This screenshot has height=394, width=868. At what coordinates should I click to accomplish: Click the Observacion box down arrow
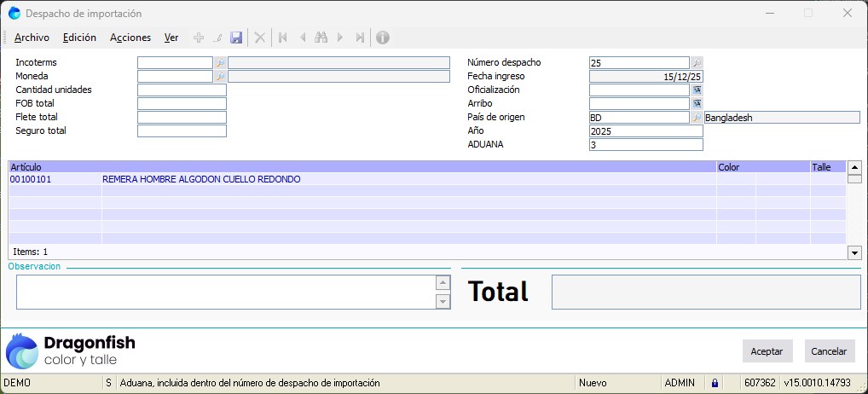(x=443, y=301)
